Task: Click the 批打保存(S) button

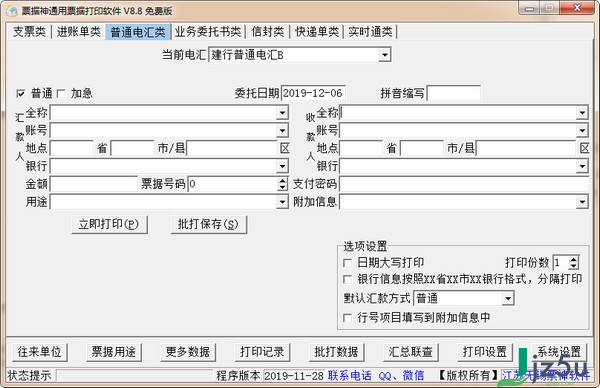Action: pos(209,225)
